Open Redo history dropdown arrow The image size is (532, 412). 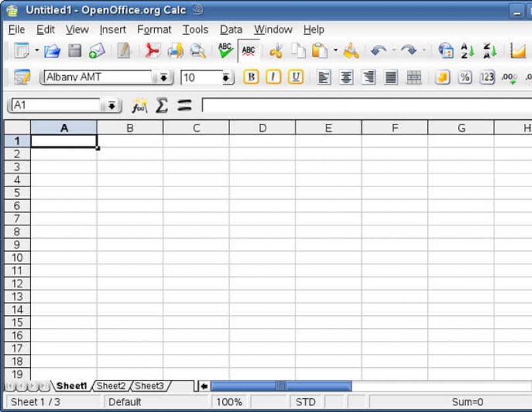(x=424, y=51)
